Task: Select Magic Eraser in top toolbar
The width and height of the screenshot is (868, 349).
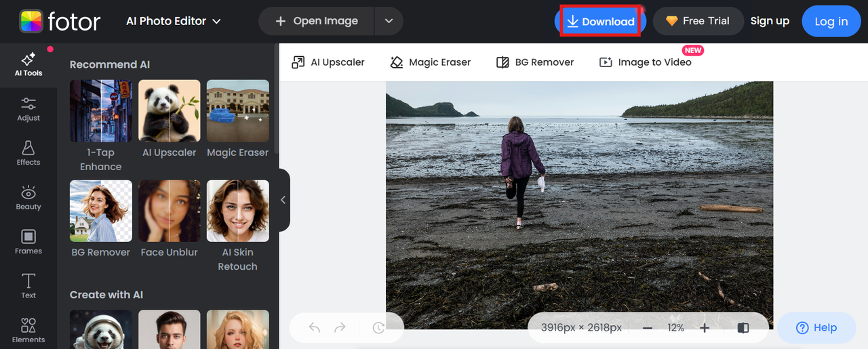Action: pyautogui.click(x=431, y=62)
